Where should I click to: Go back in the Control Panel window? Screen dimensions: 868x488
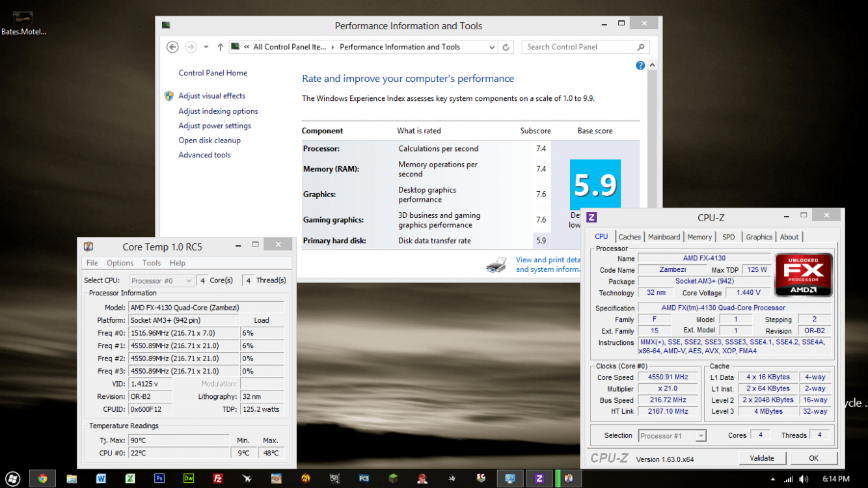coord(172,47)
